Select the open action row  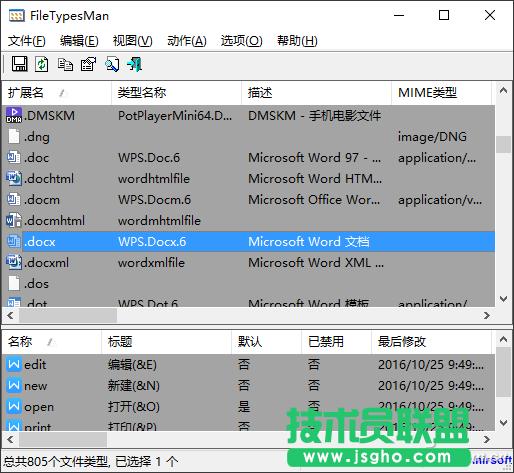[x=248, y=407]
